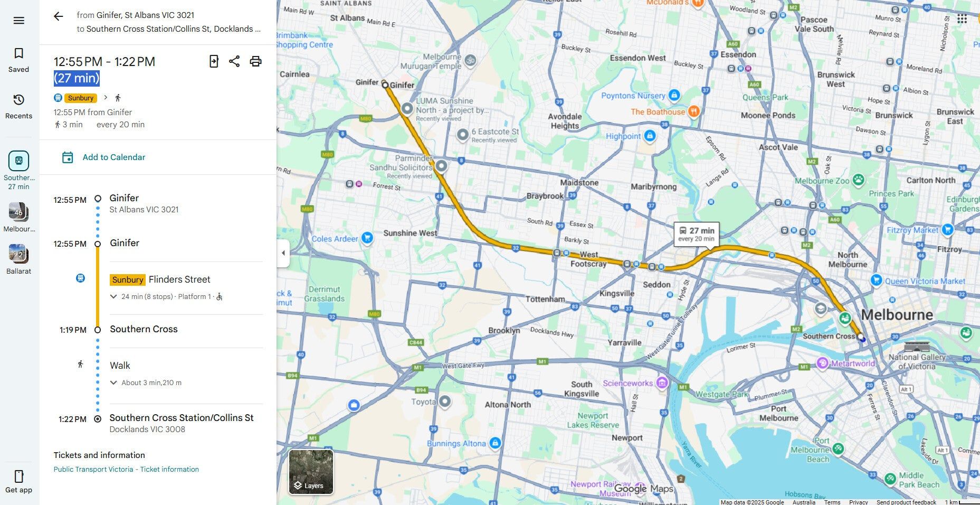This screenshot has height=505, width=980.
Task: Select the Melbourne recent item in sidebar
Action: tap(18, 217)
